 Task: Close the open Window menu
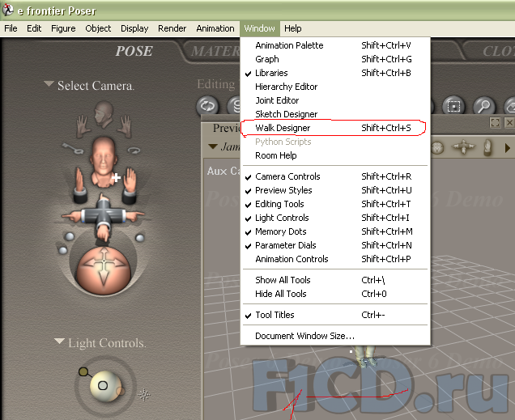coord(259,28)
